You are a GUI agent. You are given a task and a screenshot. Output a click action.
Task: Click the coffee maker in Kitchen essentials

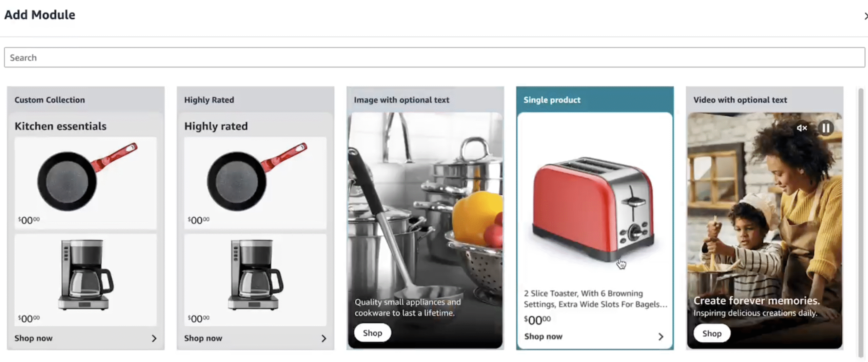coord(85,275)
